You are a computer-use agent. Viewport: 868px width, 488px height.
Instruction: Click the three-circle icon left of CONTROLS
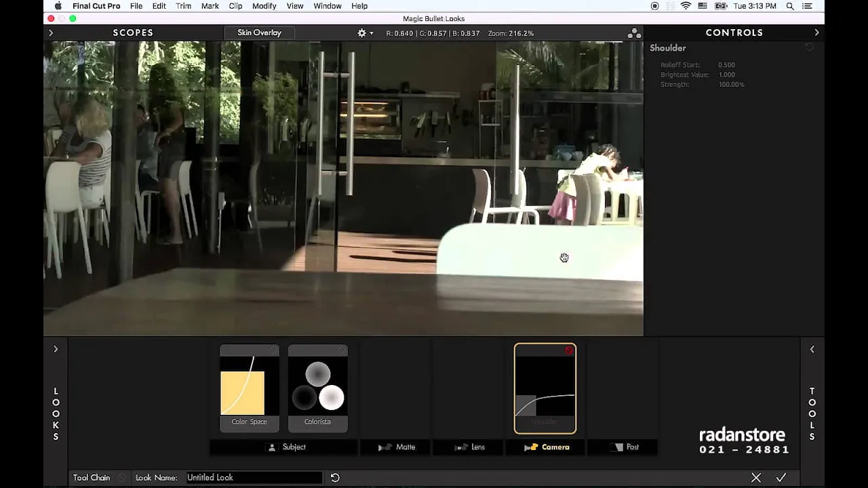634,33
